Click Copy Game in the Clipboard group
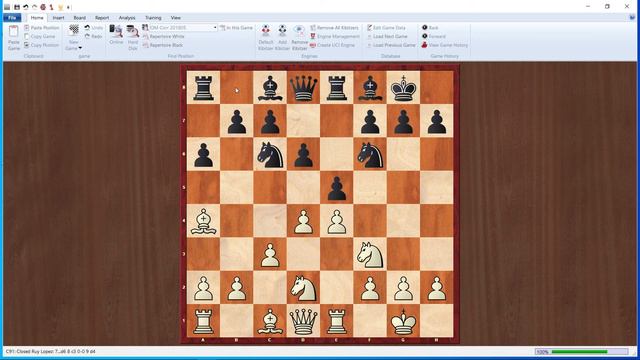 pyautogui.click(x=40, y=36)
